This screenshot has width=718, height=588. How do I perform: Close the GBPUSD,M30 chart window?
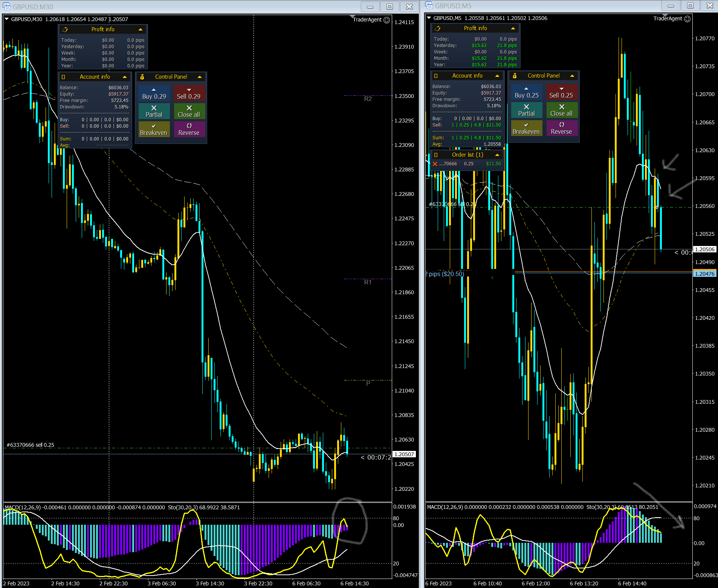(x=409, y=6)
